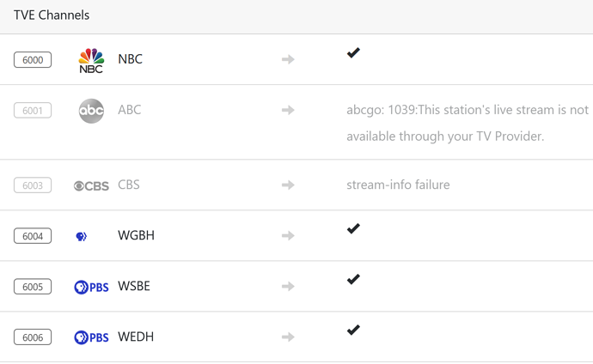Click the WSBE PBS logo

point(91,287)
